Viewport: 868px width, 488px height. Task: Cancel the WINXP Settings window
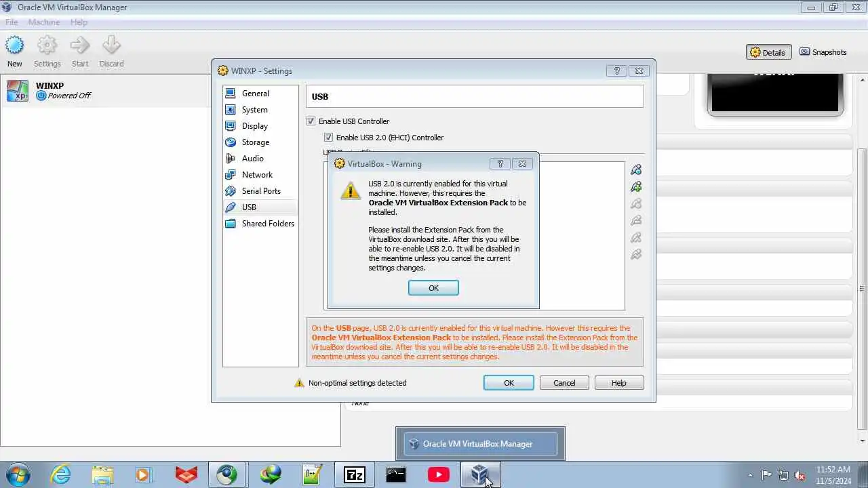[x=564, y=383]
